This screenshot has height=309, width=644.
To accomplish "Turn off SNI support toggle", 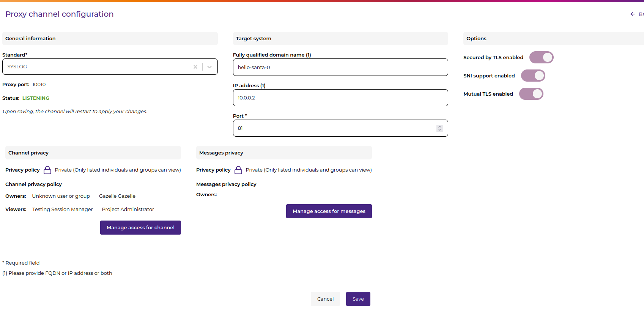I will click(x=533, y=76).
